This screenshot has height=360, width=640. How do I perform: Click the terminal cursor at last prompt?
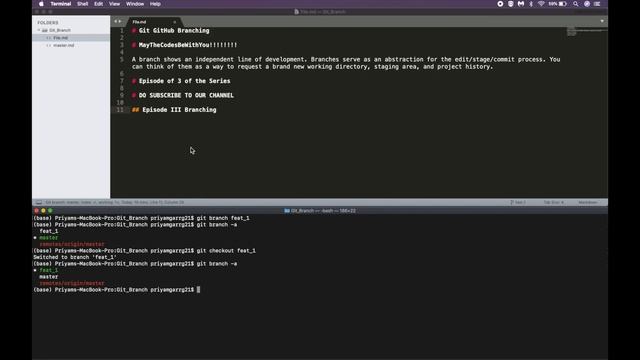point(198,290)
